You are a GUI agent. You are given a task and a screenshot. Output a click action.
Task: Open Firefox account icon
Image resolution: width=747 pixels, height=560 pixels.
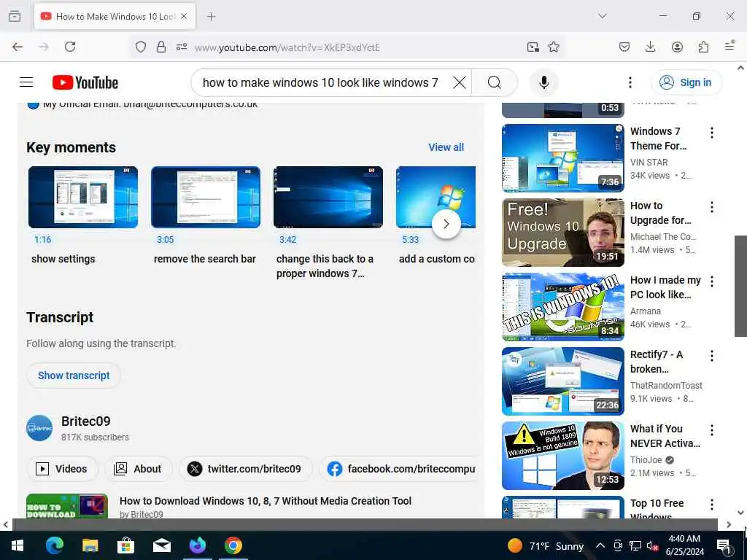tap(677, 47)
